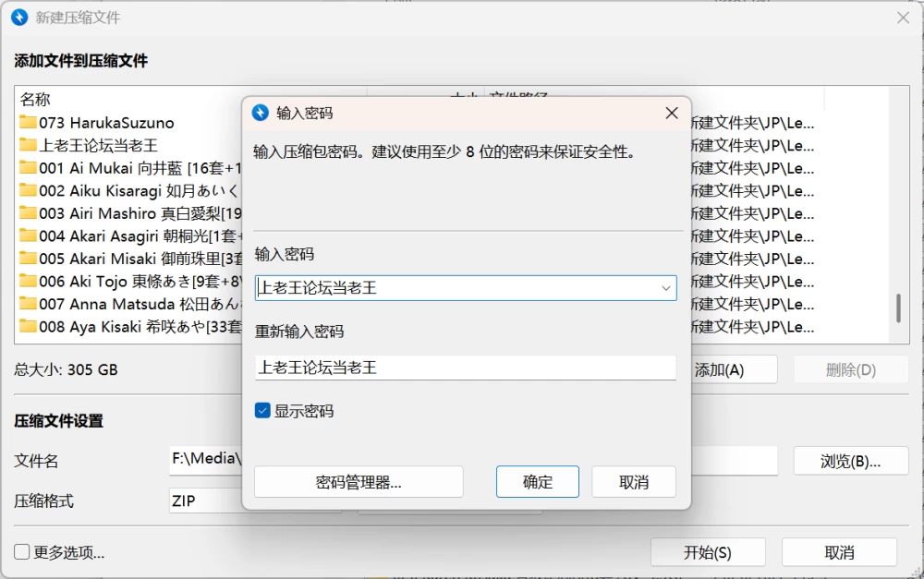Click the 更多选项... label text

pyautogui.click(x=69, y=552)
